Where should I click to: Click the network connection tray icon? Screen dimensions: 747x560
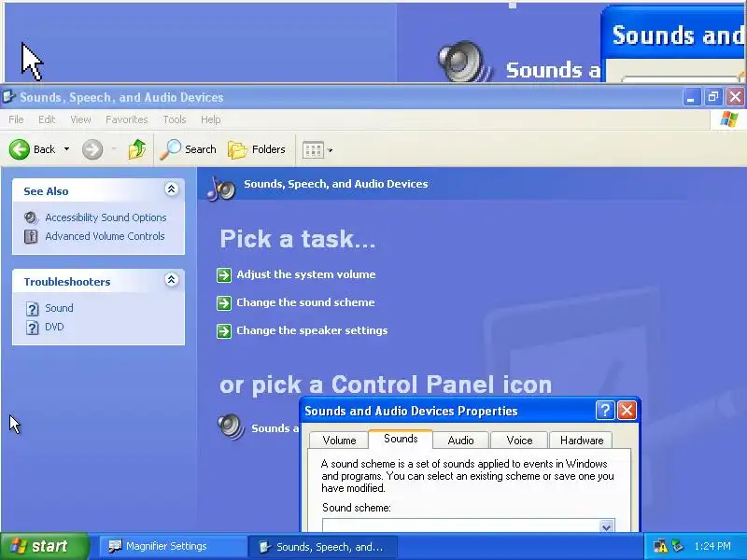[x=678, y=546]
